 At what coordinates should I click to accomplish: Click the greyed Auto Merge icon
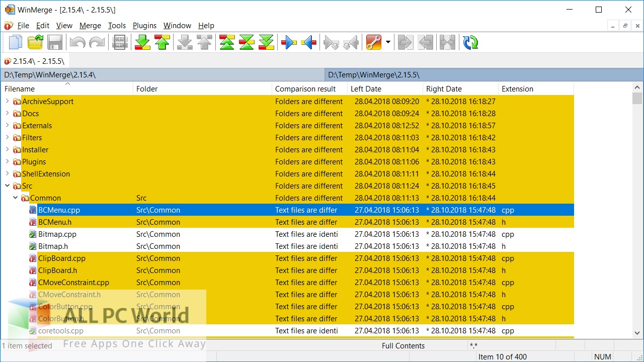point(447,43)
